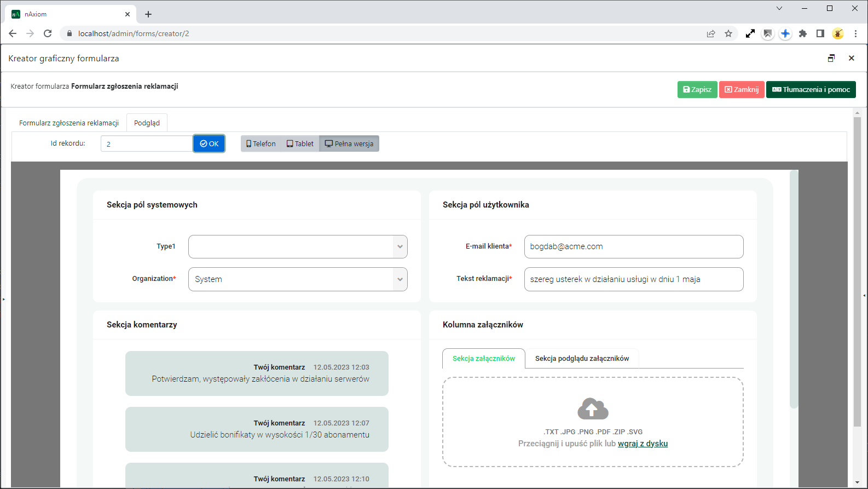This screenshot has width=868, height=489.
Task: Click the wgraj z dysku link
Action: 643,444
